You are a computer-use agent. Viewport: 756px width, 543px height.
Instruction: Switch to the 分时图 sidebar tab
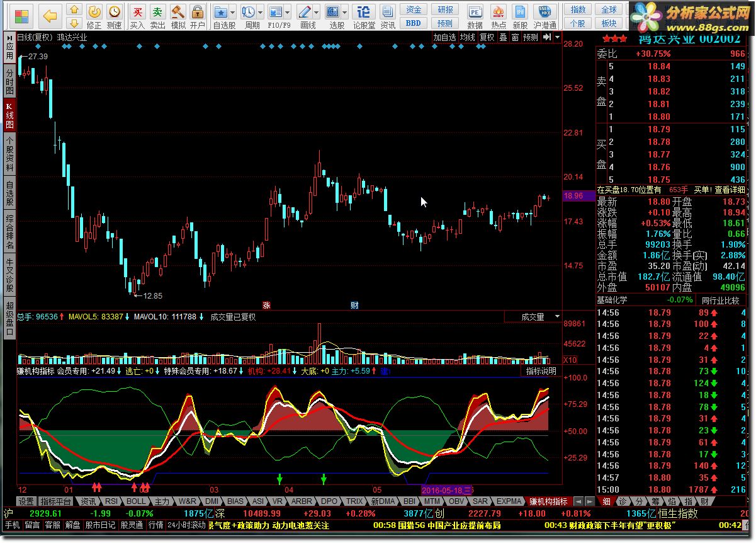coord(9,82)
